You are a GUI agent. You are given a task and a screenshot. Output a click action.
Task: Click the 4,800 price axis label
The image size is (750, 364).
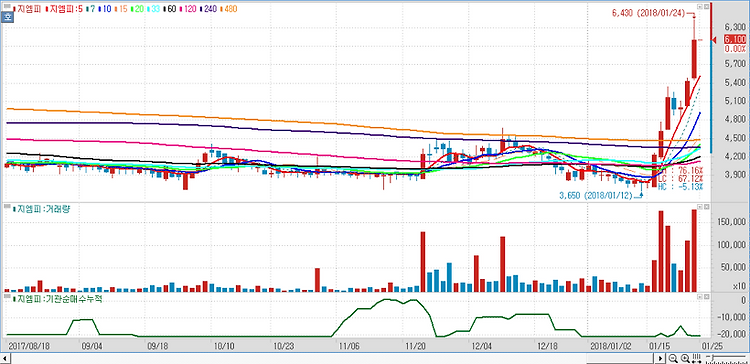click(736, 119)
